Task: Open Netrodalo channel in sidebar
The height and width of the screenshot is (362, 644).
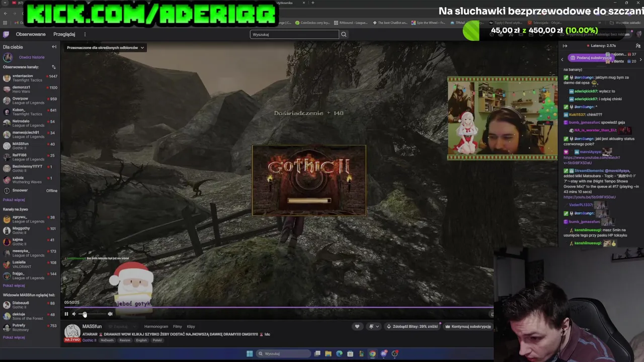Action: pyautogui.click(x=30, y=123)
